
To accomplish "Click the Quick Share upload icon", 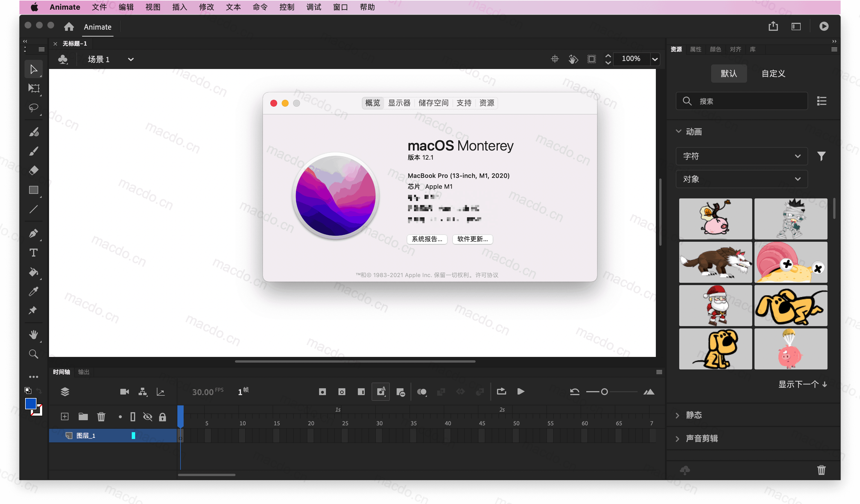I will 773,26.
